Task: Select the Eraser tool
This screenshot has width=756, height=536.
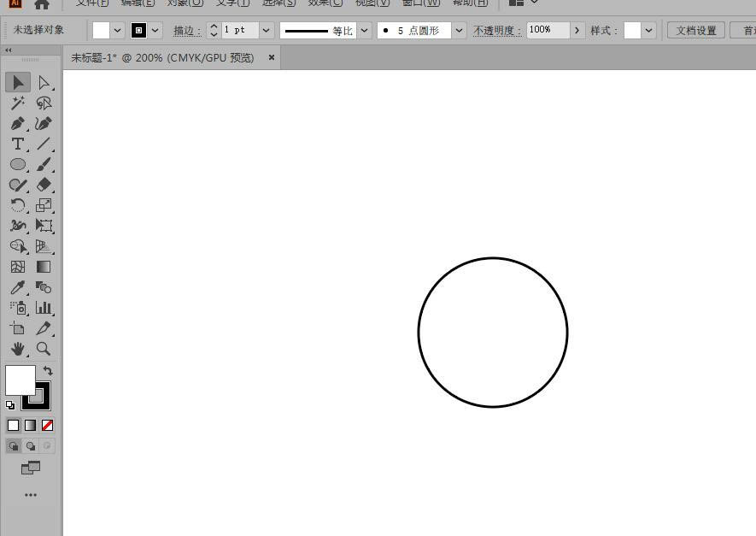Action: click(44, 185)
